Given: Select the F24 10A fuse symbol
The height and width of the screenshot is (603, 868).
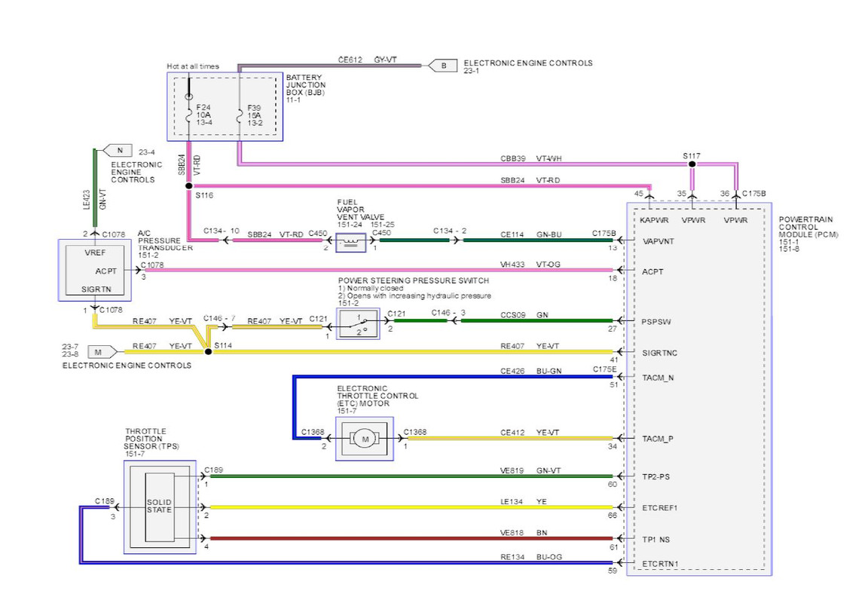Looking at the screenshot, I should (x=189, y=116).
